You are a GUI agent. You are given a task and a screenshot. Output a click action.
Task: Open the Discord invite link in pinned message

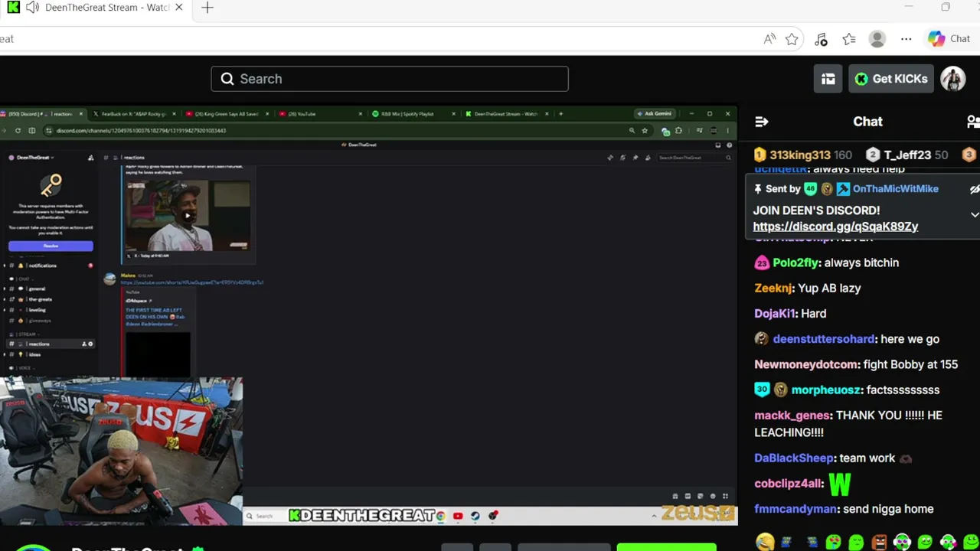(x=835, y=227)
